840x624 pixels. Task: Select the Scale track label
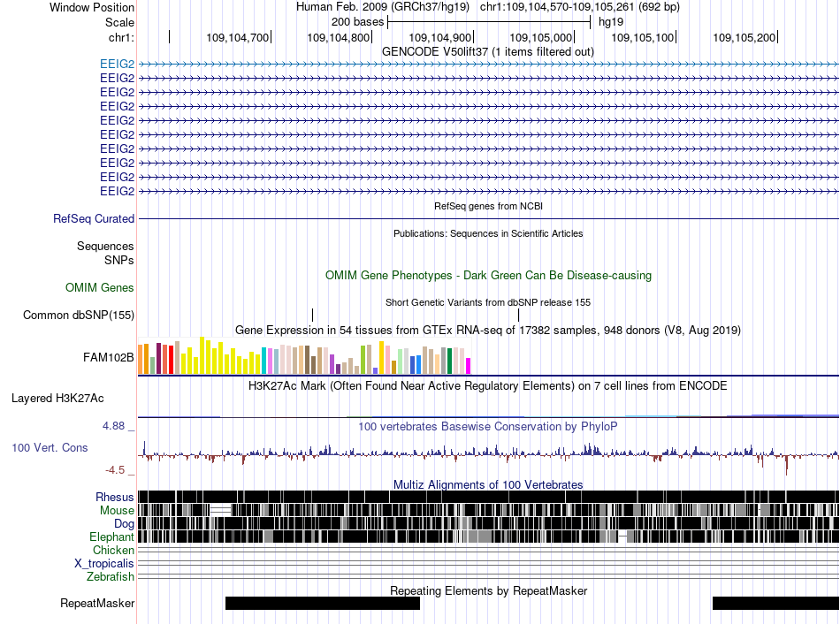(x=119, y=22)
